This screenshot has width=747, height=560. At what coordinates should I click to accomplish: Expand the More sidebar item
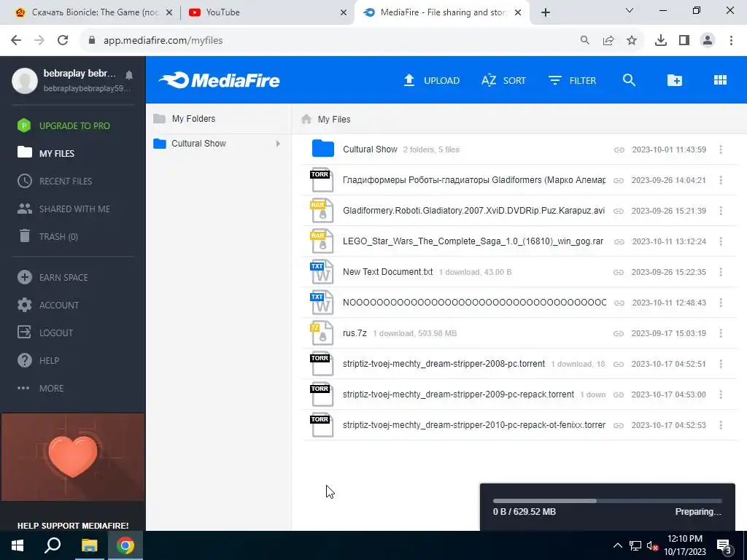click(x=41, y=388)
